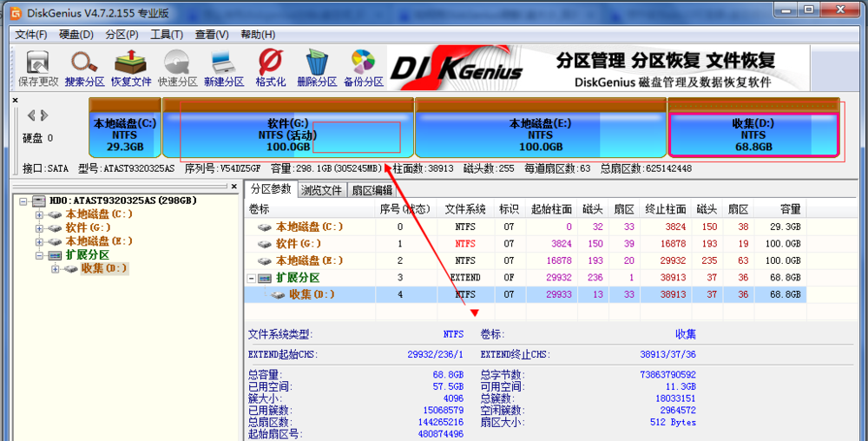
Task: Click total bytes value 73863790592
Action: point(667,375)
